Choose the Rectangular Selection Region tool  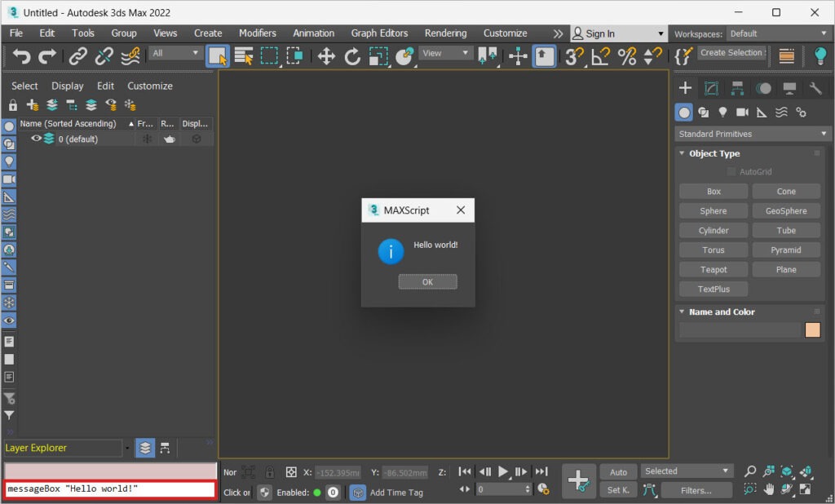(269, 56)
